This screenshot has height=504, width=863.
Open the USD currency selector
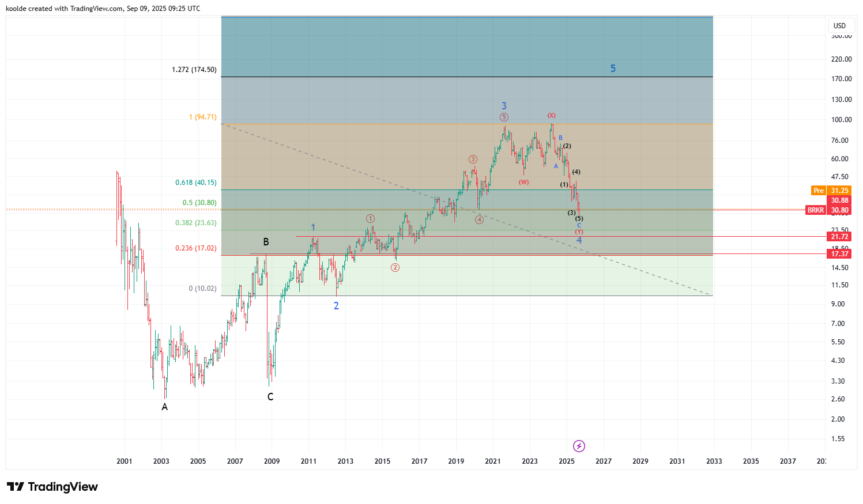pyautogui.click(x=839, y=25)
